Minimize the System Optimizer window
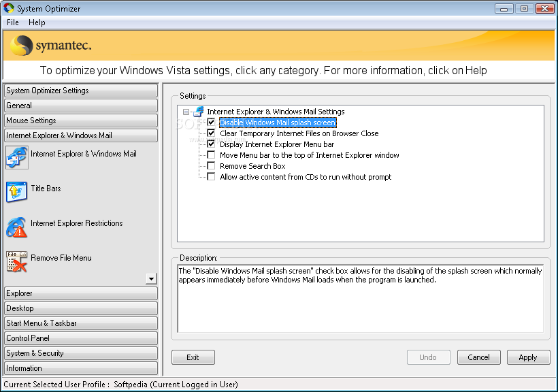This screenshot has height=392, width=558. [504, 9]
